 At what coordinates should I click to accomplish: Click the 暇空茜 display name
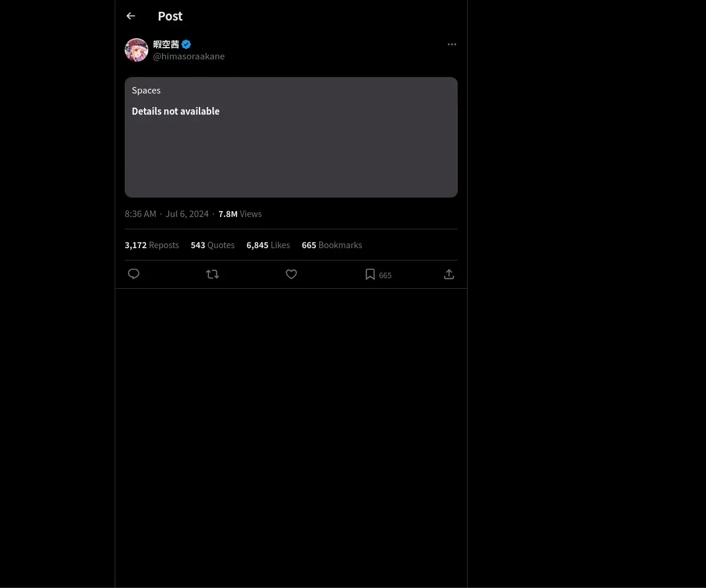(166, 44)
